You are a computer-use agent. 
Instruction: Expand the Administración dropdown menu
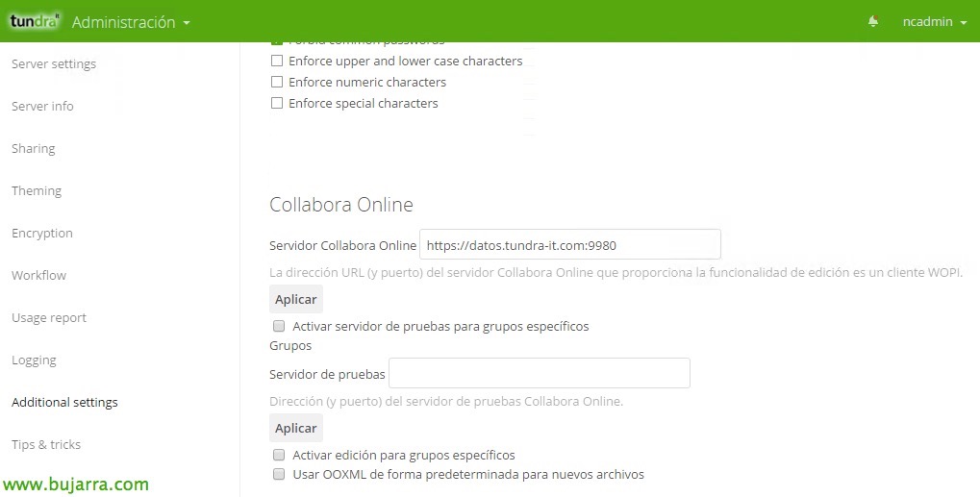131,22
